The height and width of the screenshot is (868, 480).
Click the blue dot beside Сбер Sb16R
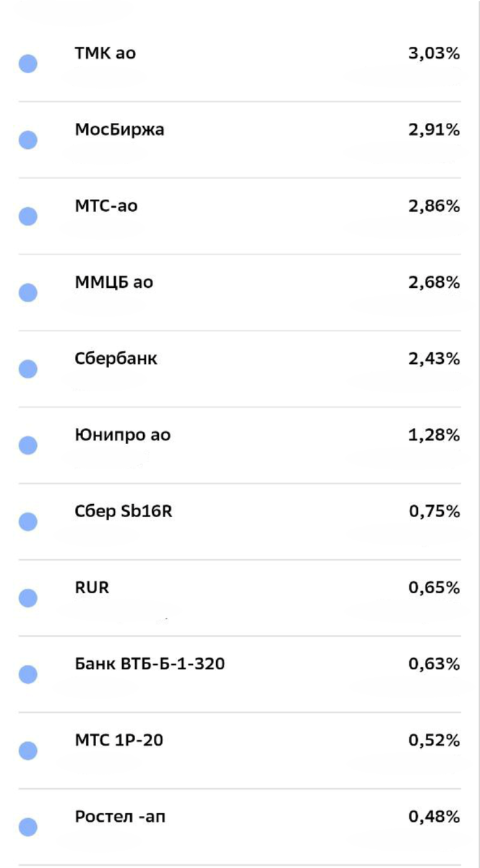(x=27, y=522)
